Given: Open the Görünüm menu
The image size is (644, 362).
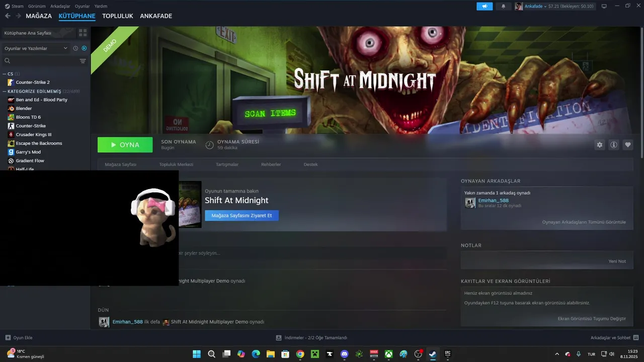Looking at the screenshot, I should click(x=37, y=6).
